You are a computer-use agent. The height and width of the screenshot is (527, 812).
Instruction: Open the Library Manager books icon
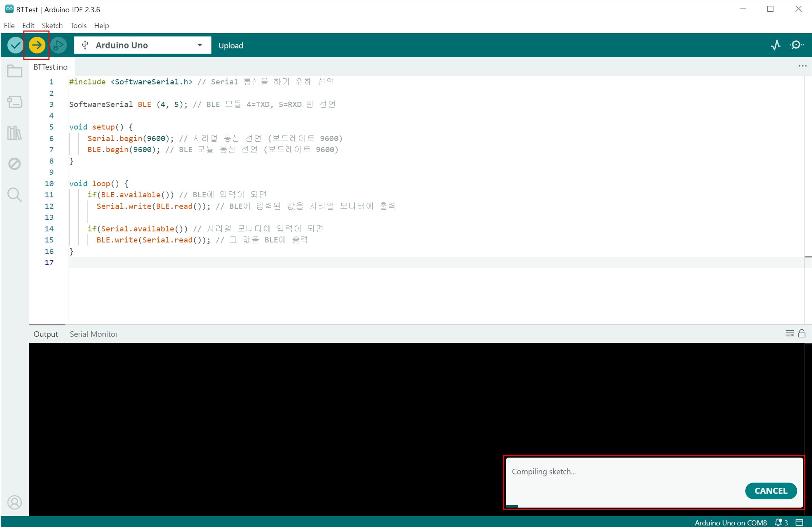15,133
